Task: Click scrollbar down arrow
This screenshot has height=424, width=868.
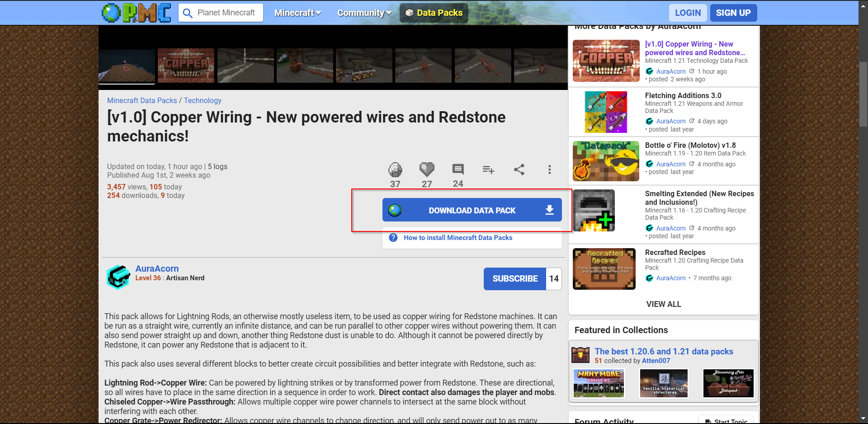Action: click(x=863, y=419)
